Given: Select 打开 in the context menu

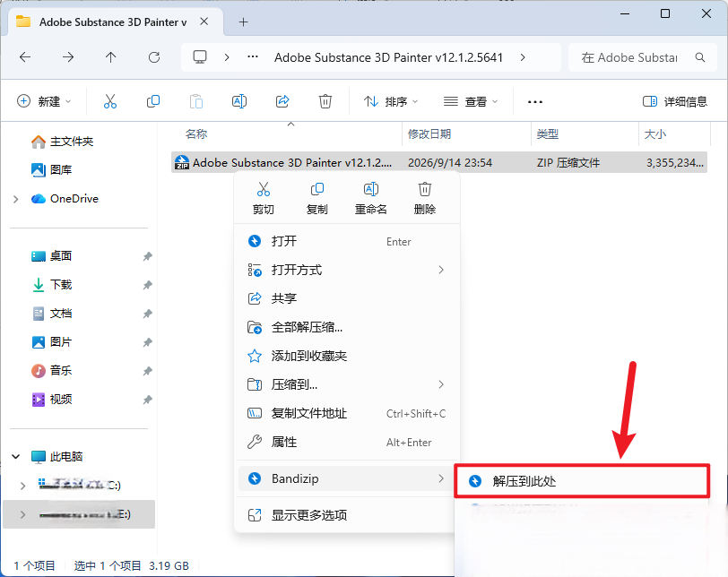Looking at the screenshot, I should (347, 241).
